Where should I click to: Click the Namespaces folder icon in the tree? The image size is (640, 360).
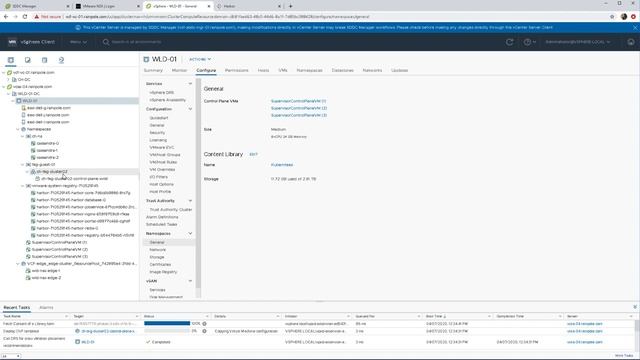(x=23, y=129)
